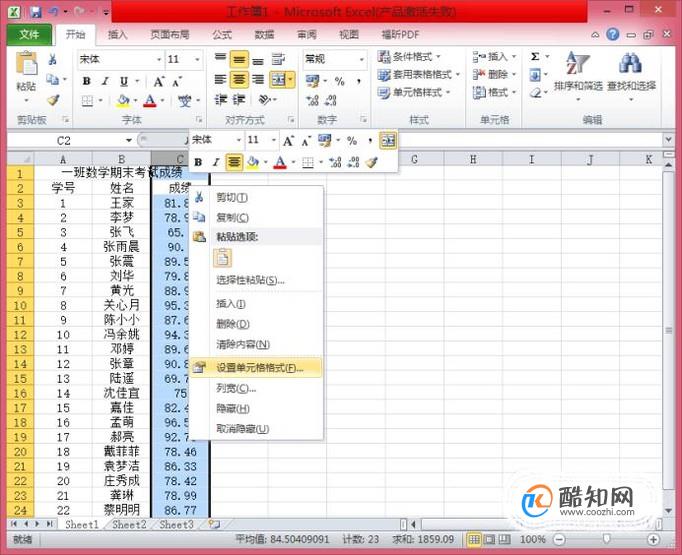Switch to the 页面布局 ribbon tab
682x555 pixels.
click(170, 35)
